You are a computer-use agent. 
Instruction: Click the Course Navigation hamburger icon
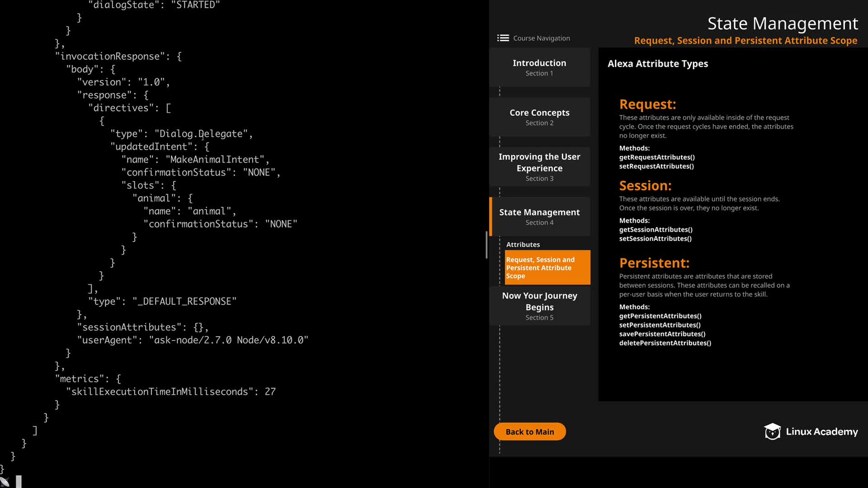click(x=503, y=38)
